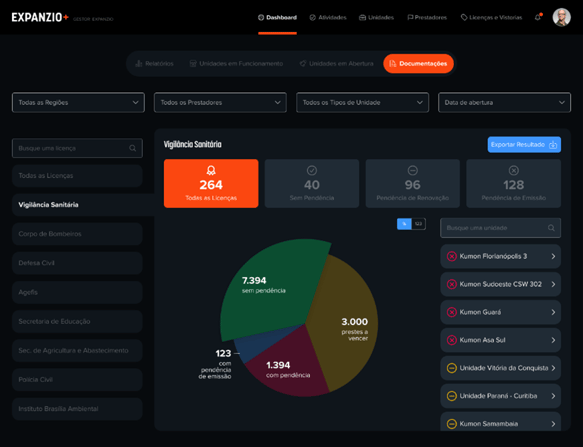
Task: Expand the Data de abertura dropdown
Action: click(x=504, y=103)
